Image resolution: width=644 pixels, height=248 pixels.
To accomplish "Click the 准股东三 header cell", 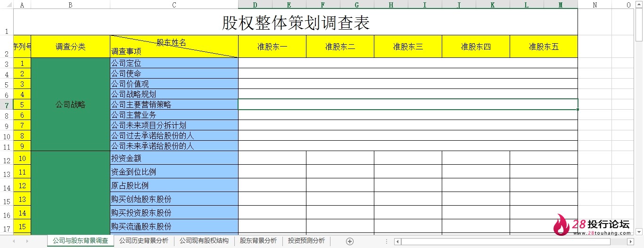I will [x=408, y=47].
